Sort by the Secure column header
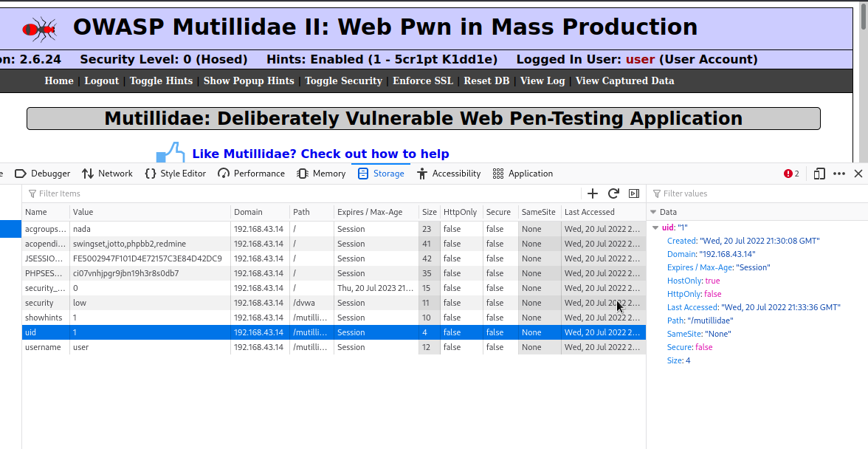868x449 pixels. coord(500,212)
